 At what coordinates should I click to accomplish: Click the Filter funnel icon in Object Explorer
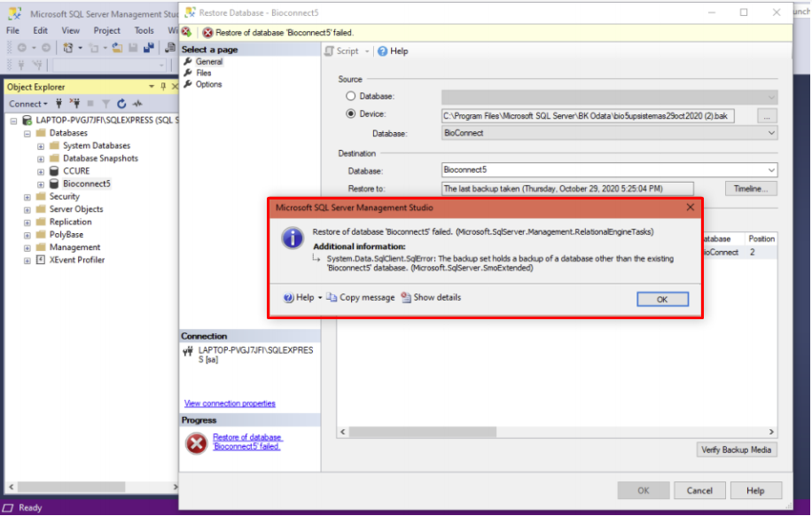coord(105,104)
